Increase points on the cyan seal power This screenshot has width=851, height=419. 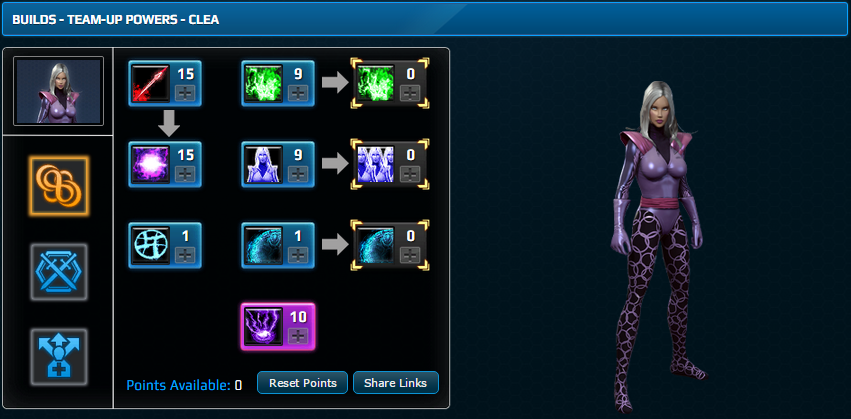[x=186, y=254]
